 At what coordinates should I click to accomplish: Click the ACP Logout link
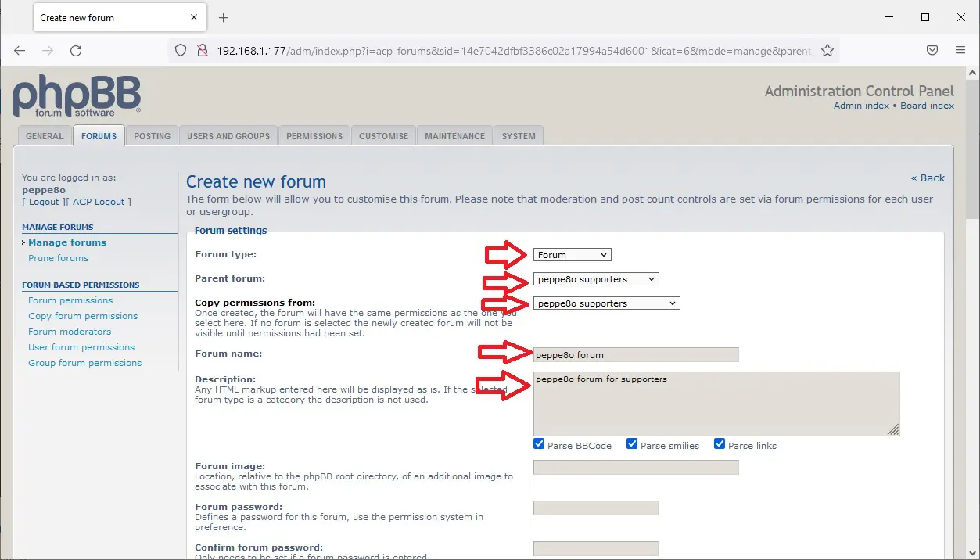tap(99, 202)
